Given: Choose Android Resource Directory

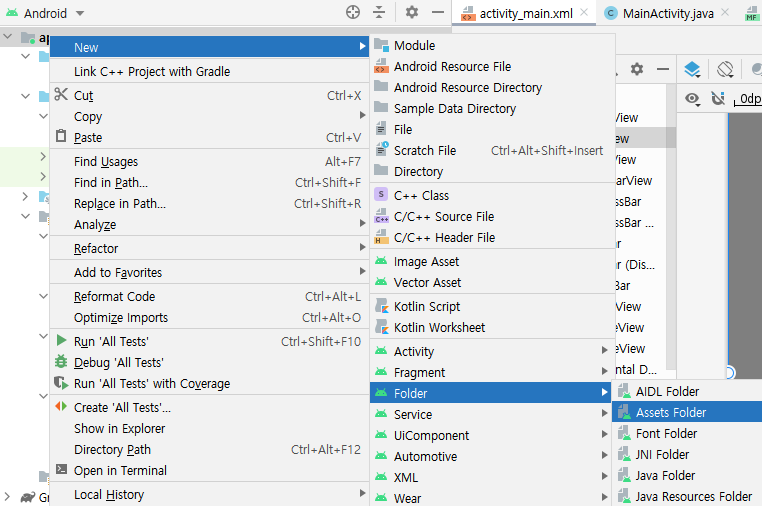Looking at the screenshot, I should pos(493,87).
